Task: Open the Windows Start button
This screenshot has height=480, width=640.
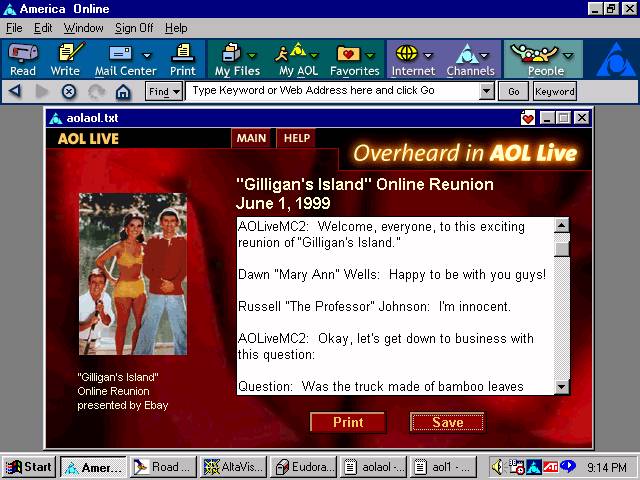Action: [29, 467]
